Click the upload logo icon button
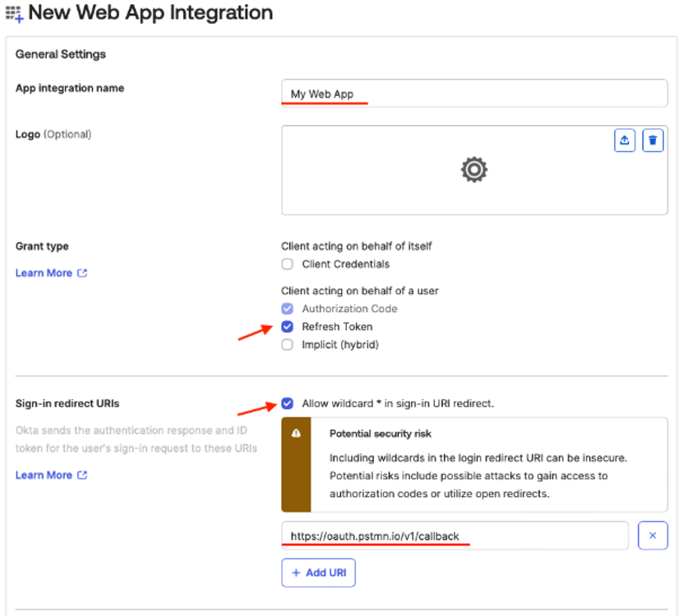 [x=625, y=140]
